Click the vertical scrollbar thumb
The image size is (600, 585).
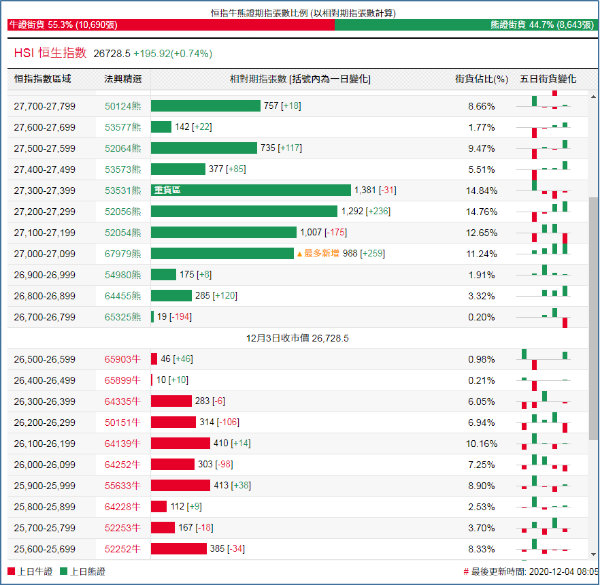(593, 318)
